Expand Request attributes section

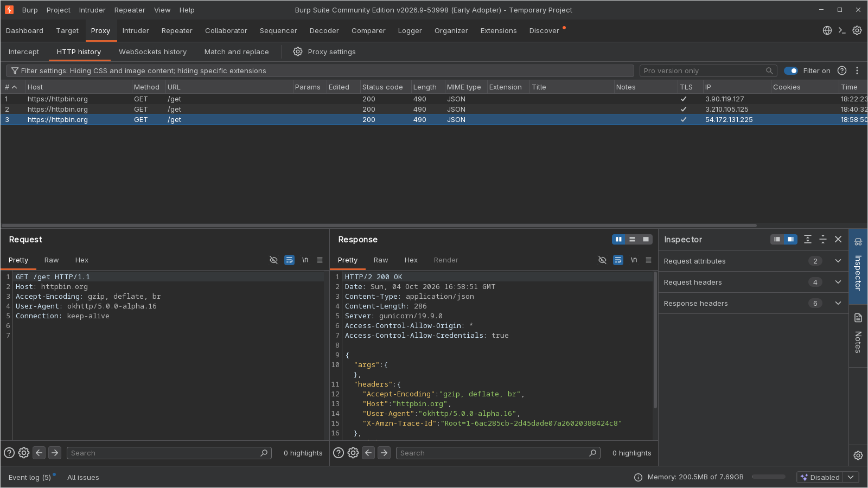(838, 261)
